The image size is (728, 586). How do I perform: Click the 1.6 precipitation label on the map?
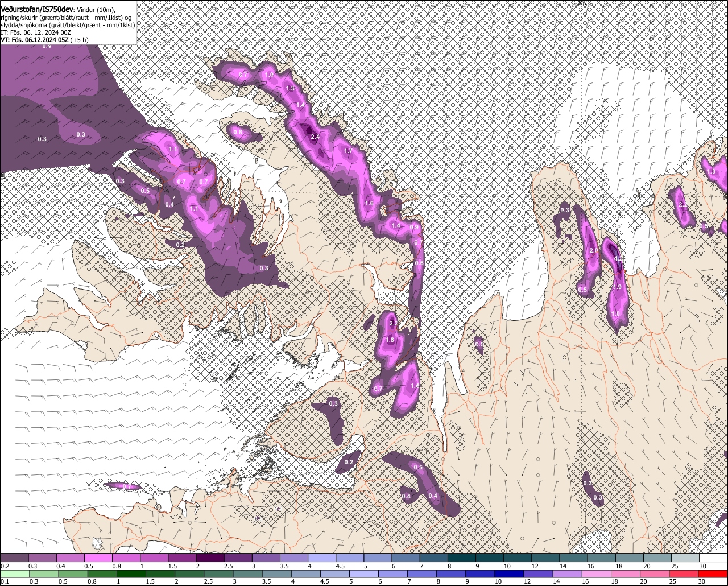coord(369,203)
